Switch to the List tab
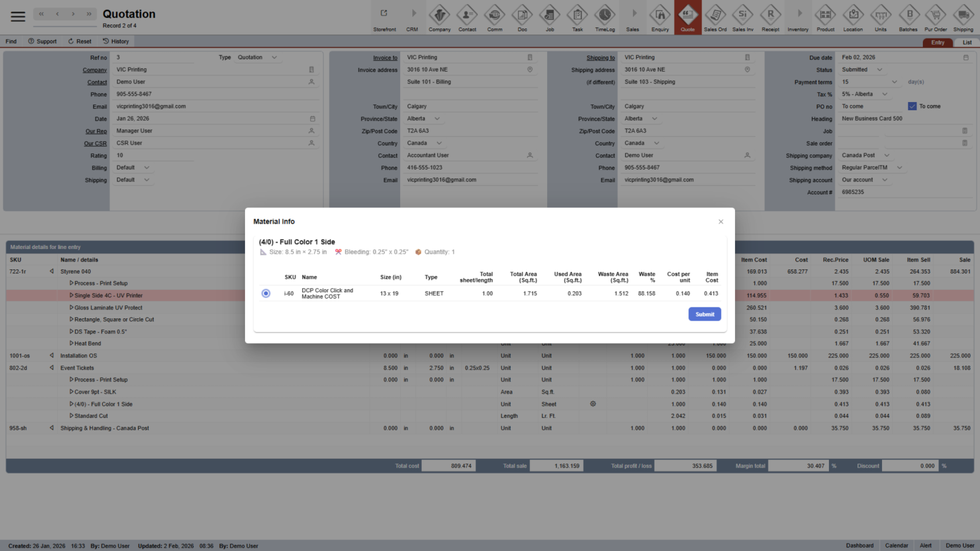The height and width of the screenshot is (551, 980). [967, 43]
